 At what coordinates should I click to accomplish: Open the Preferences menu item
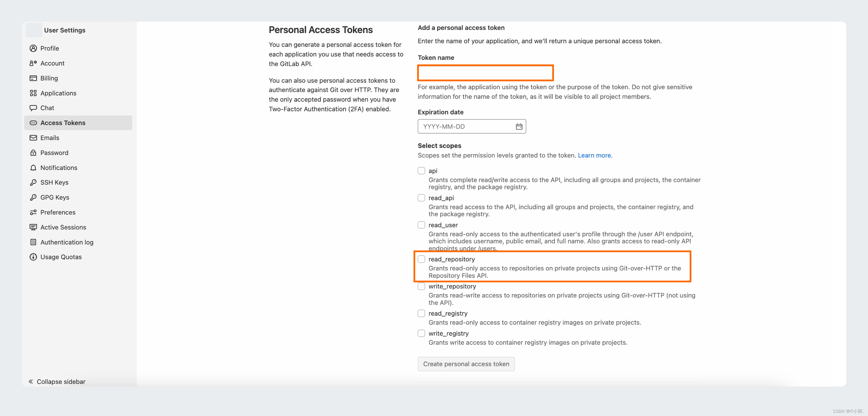point(58,212)
